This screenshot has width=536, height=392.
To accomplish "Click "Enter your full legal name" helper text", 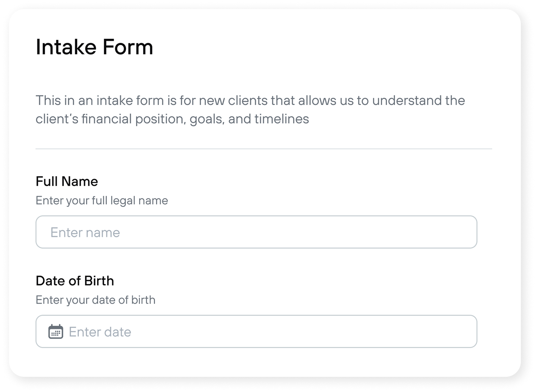I will point(102,201).
